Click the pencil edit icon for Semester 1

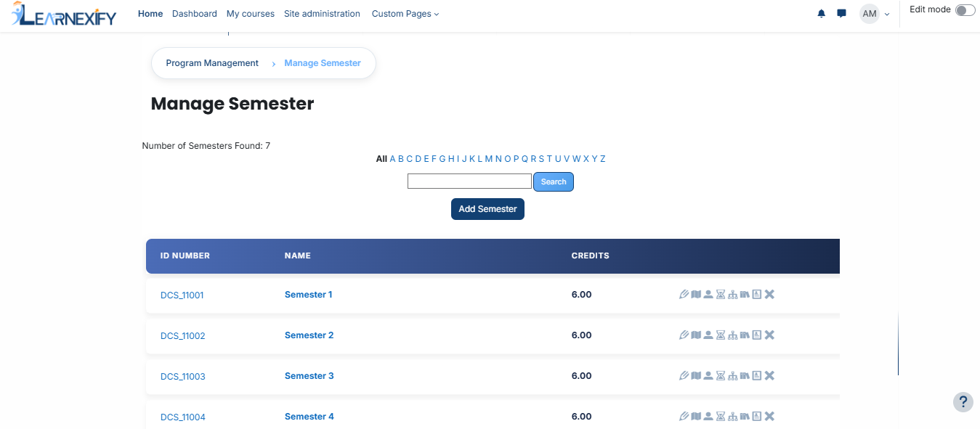[x=684, y=295]
